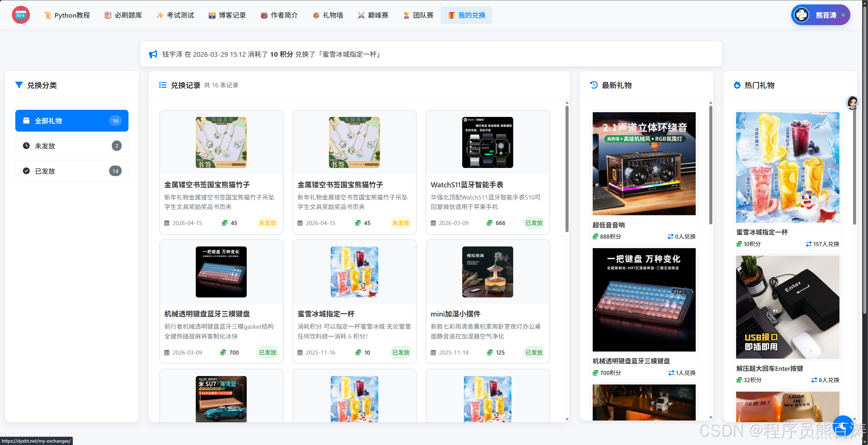Open 作者简介 page

[x=279, y=15]
